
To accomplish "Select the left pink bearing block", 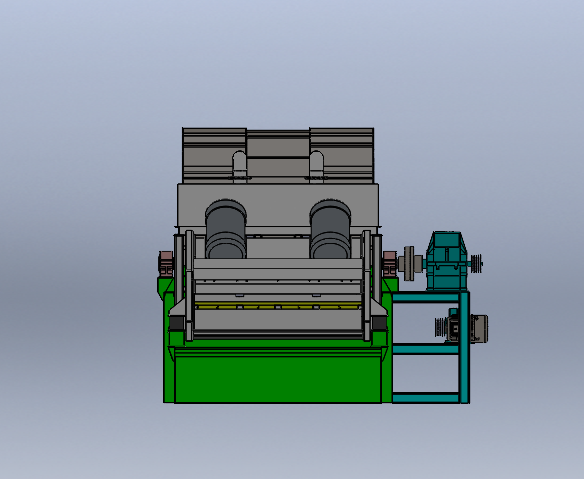I will coord(166,263).
